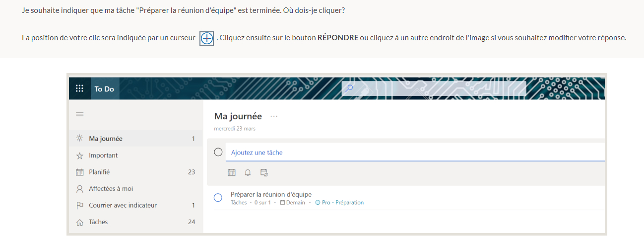
Task: Click the star icon beside Important
Action: [79, 156]
